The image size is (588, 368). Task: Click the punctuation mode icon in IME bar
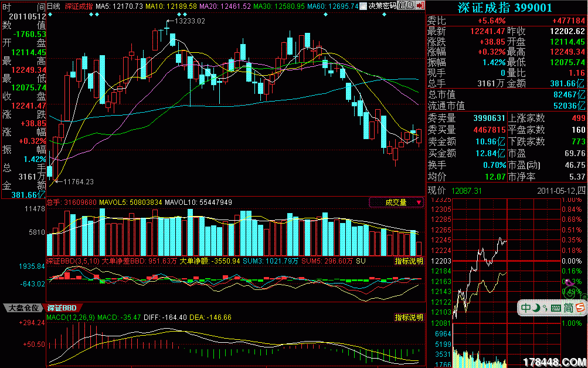pos(544,308)
